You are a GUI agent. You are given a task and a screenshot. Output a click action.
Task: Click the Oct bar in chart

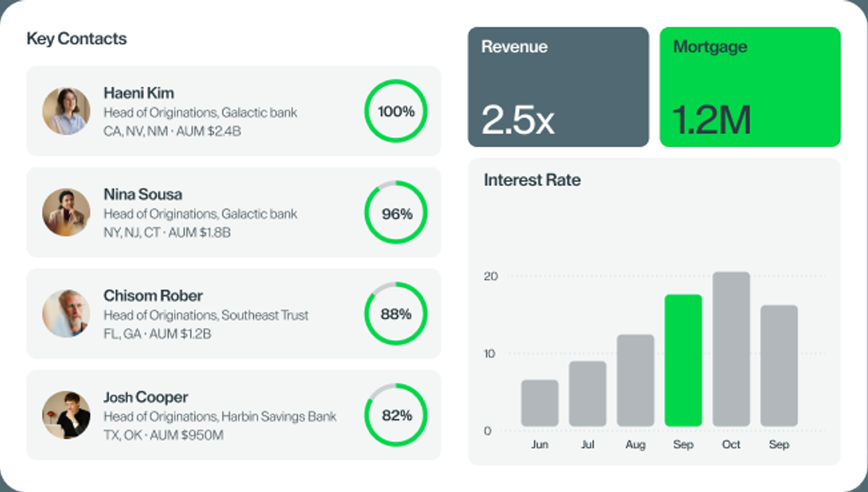[731, 349]
